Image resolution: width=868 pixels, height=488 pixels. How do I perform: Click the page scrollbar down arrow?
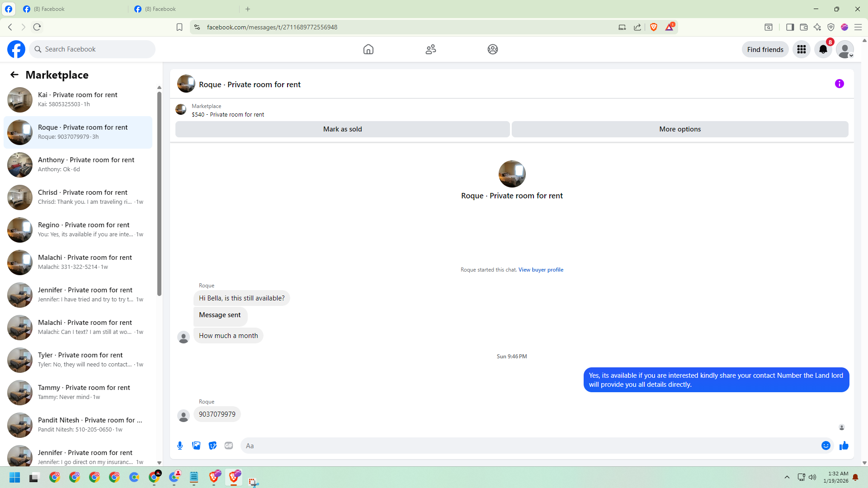click(864, 463)
